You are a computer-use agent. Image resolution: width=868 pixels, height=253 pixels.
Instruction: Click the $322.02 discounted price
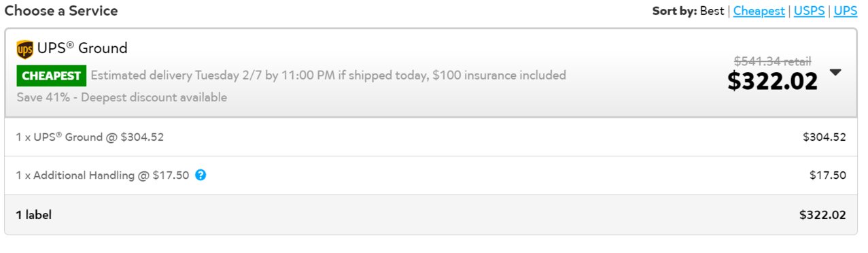pos(773,81)
